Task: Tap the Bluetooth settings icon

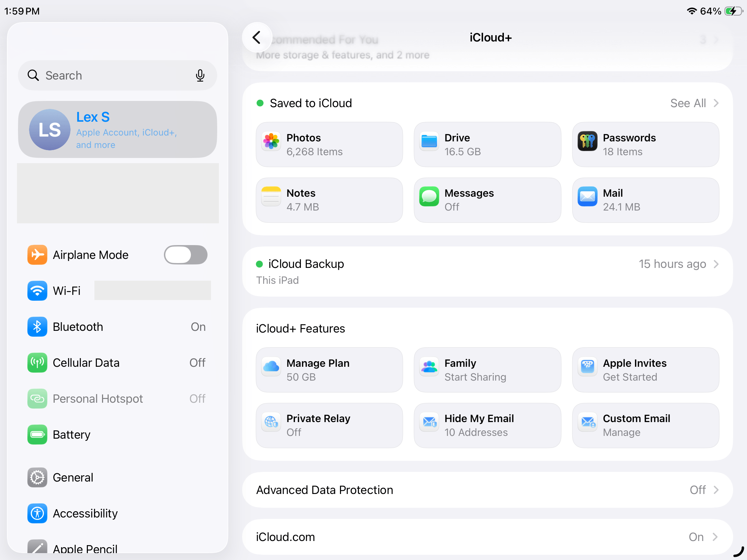Action: point(37,327)
